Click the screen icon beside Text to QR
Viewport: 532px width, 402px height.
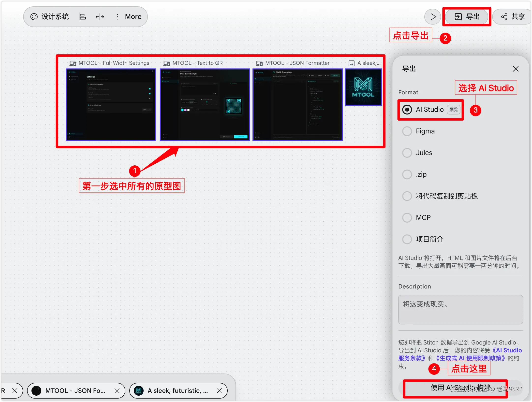(167, 63)
